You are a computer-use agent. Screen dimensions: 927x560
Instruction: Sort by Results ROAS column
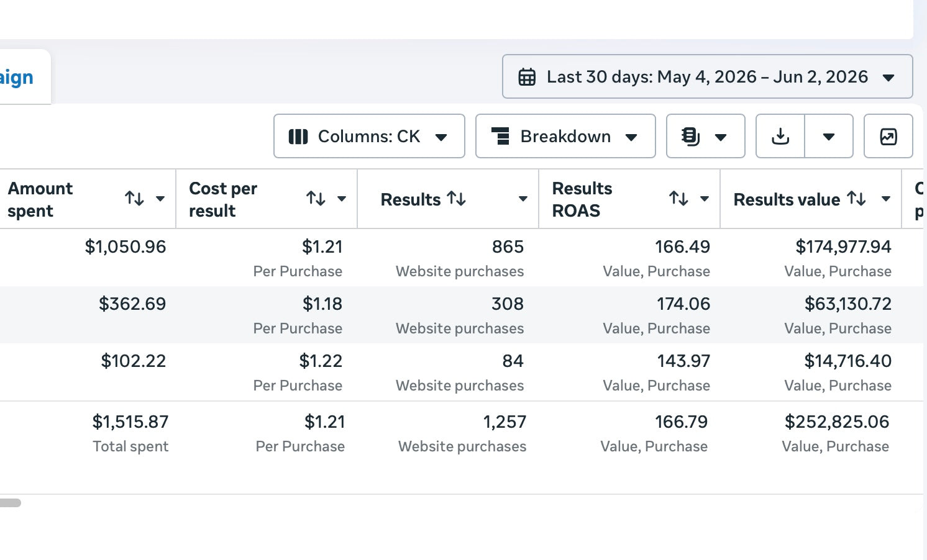coord(678,199)
